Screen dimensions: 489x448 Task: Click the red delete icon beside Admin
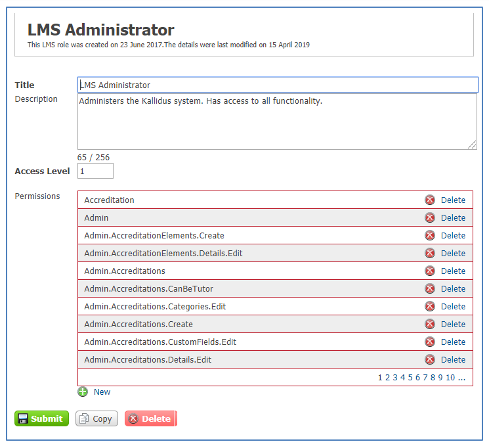point(430,218)
